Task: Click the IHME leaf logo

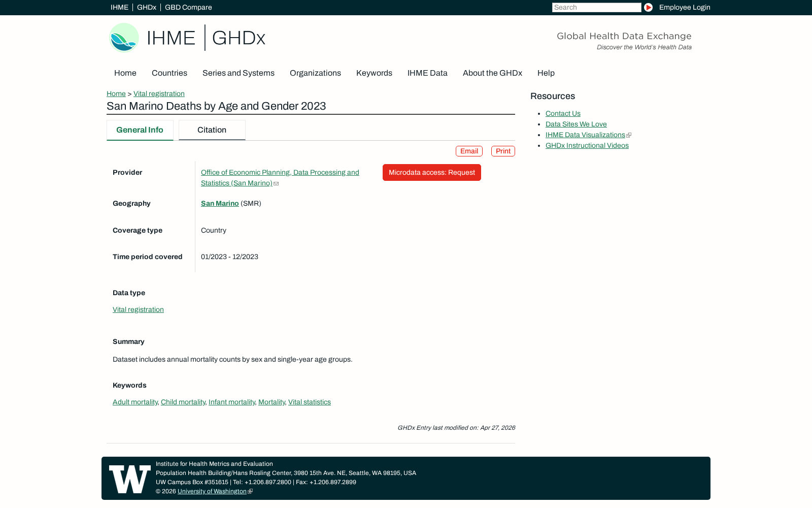Action: coord(124,38)
